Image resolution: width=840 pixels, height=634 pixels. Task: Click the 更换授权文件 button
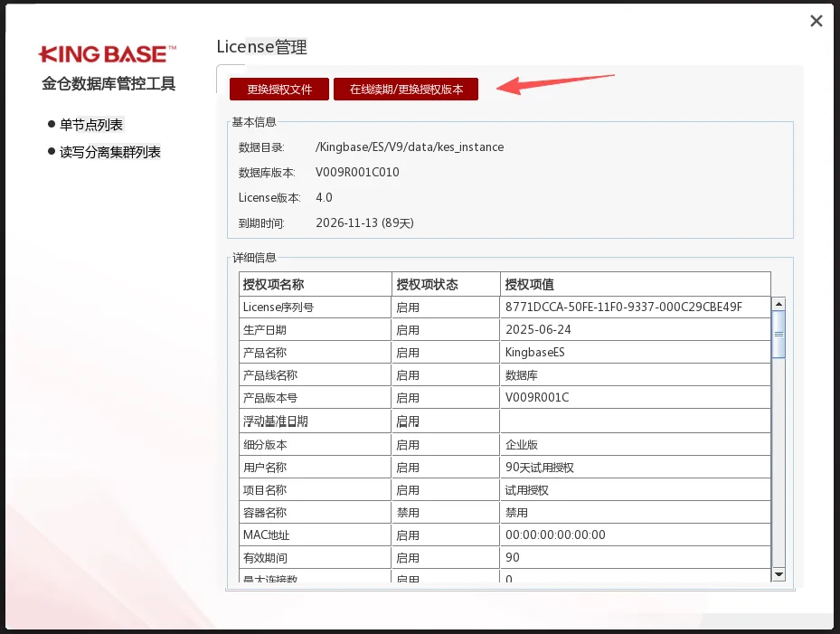tap(279, 89)
